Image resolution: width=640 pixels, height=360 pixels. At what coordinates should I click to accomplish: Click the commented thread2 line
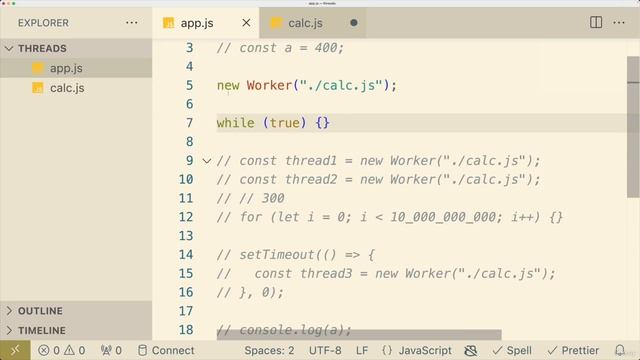click(378, 180)
